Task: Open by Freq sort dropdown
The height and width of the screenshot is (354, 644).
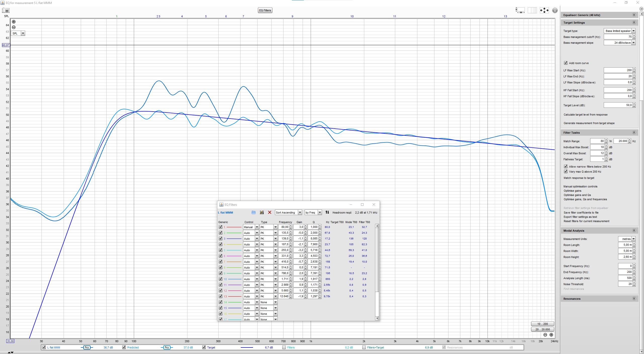Action: [313, 213]
